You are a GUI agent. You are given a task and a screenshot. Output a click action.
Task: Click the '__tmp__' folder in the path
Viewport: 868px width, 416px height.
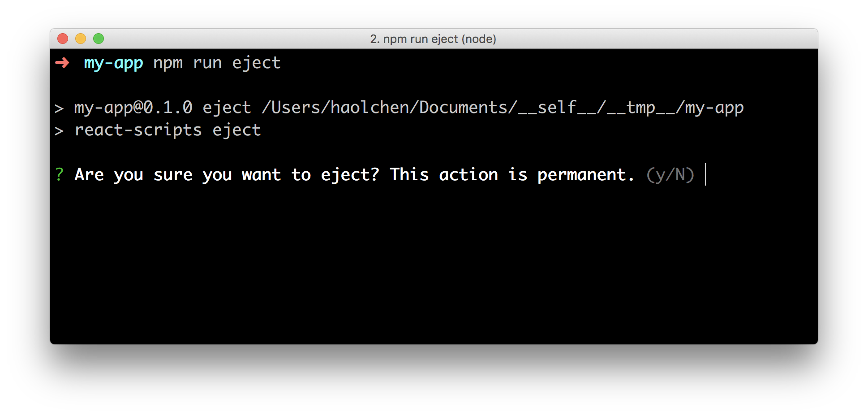[x=641, y=108]
